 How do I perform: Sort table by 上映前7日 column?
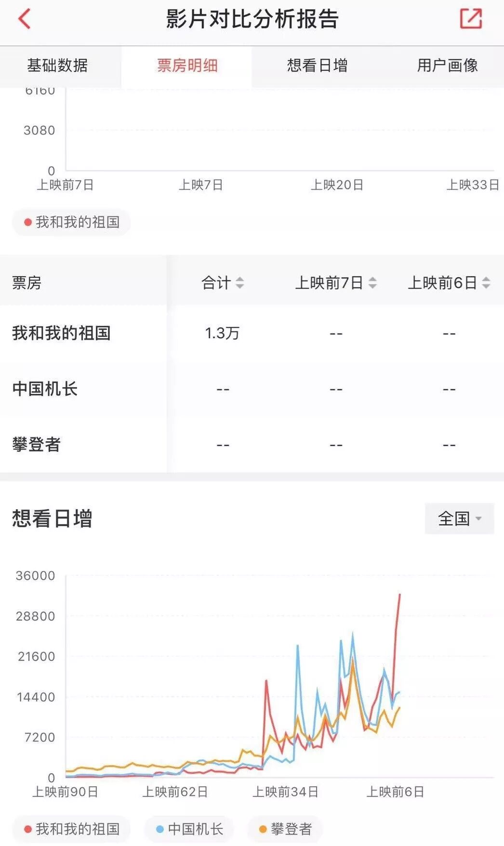[336, 283]
